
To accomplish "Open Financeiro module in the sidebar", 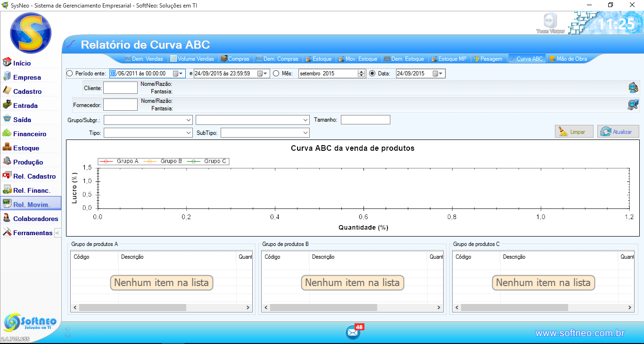I will [x=29, y=134].
